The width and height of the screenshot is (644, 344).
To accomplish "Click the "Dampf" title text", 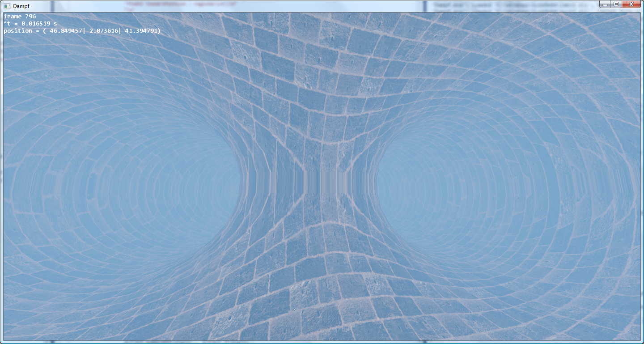I will point(21,6).
